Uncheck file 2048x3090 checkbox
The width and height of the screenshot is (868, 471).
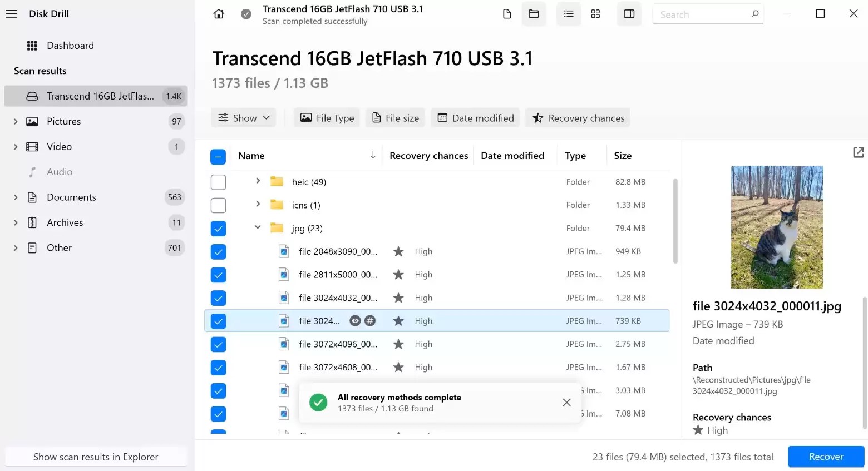(218, 252)
